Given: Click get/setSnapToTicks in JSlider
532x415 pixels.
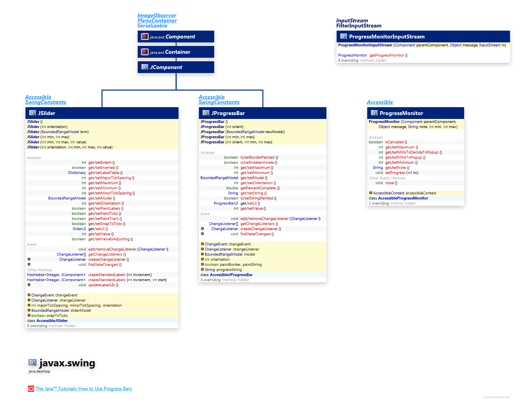Looking at the screenshot, I should pos(105,224).
